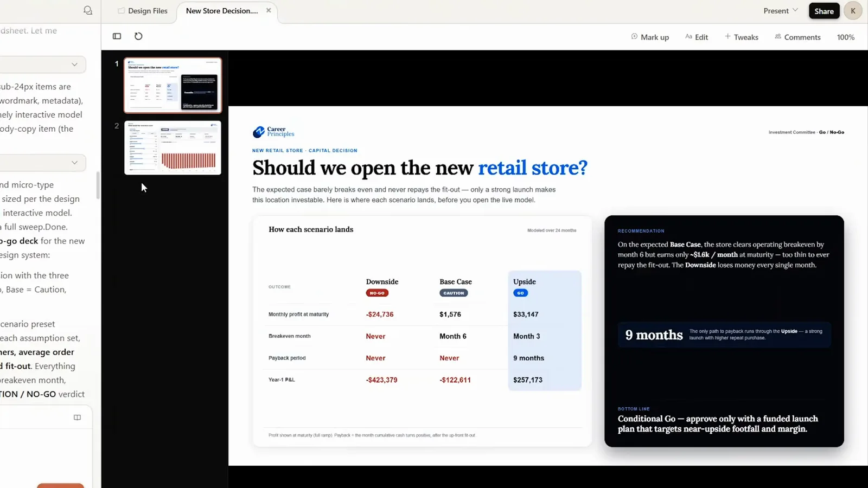Open the Edit text tool
Image resolution: width=868 pixels, height=488 pixels.
(697, 37)
